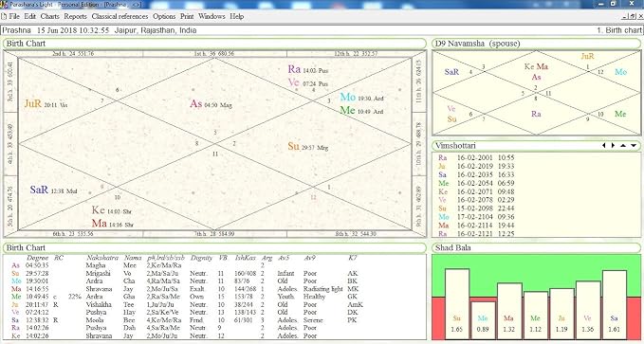Select the Su 15-02-2098 dasha row
The image size is (644, 344).
pos(476,208)
